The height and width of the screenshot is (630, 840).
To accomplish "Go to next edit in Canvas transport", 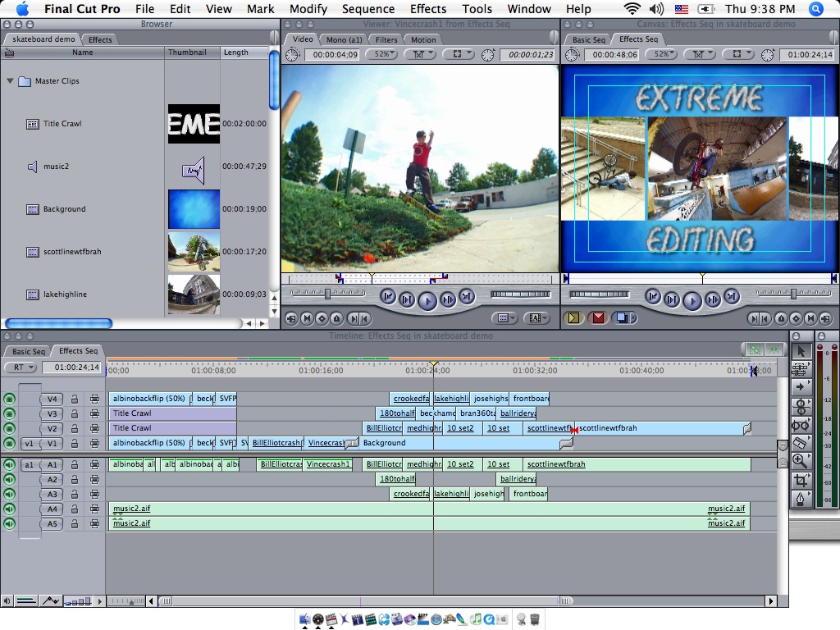I will pos(732,296).
